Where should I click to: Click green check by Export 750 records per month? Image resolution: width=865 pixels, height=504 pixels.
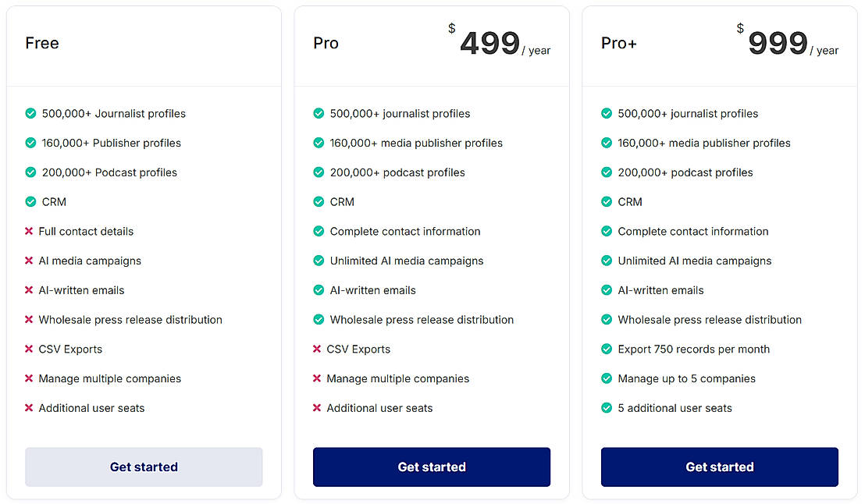[607, 350]
